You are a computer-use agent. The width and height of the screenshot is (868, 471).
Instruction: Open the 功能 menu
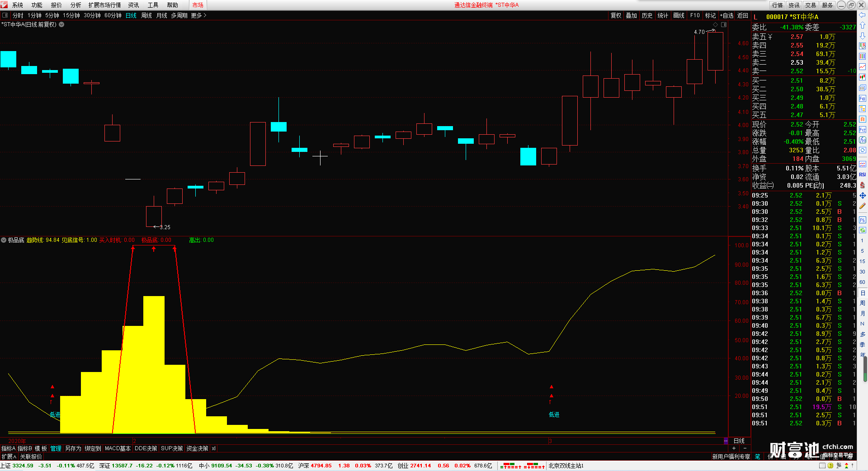pyautogui.click(x=37, y=5)
